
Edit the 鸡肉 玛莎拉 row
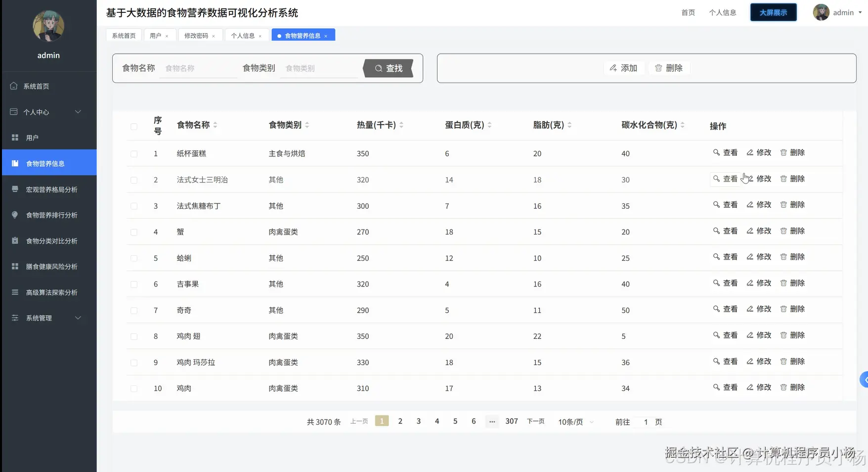[759, 362]
